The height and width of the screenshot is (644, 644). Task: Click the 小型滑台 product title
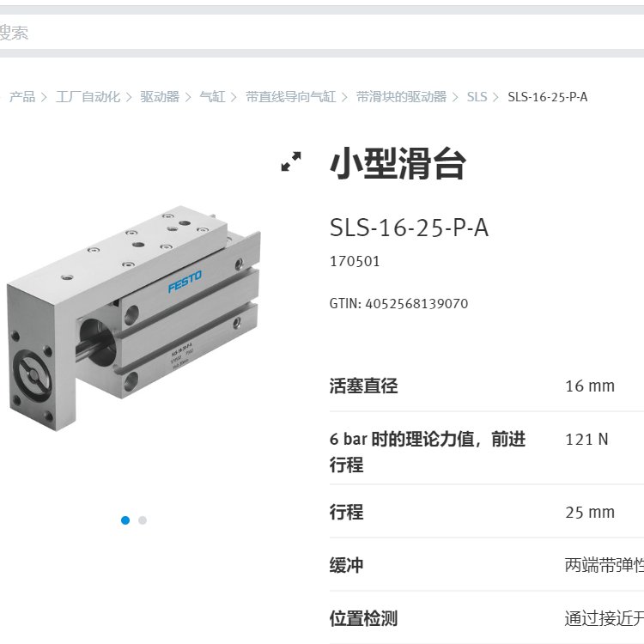398,164
